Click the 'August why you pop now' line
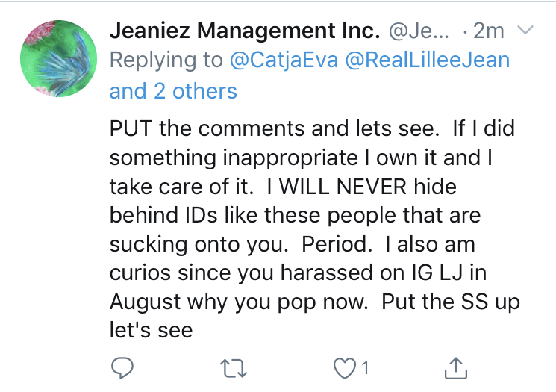The image size is (556, 392). pyautogui.click(x=239, y=302)
